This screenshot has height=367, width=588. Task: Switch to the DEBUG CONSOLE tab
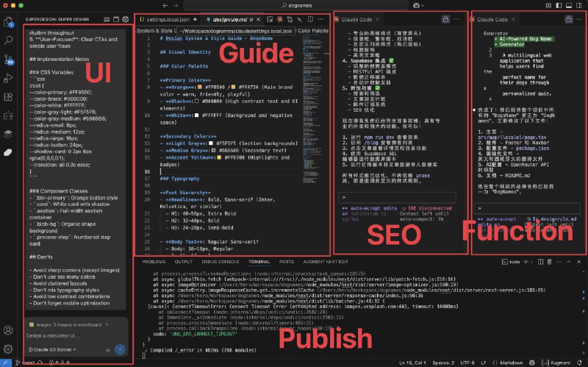point(220,262)
